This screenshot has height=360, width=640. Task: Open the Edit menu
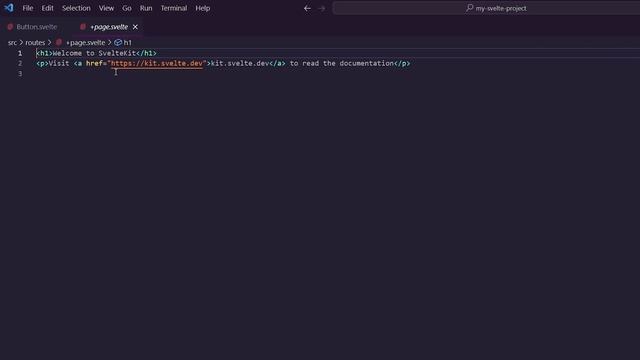click(47, 8)
